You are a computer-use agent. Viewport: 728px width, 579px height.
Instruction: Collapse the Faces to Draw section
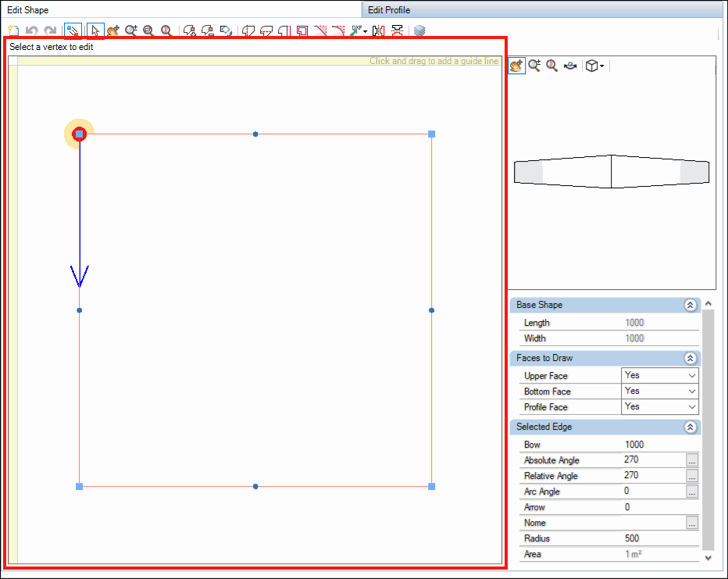point(690,358)
